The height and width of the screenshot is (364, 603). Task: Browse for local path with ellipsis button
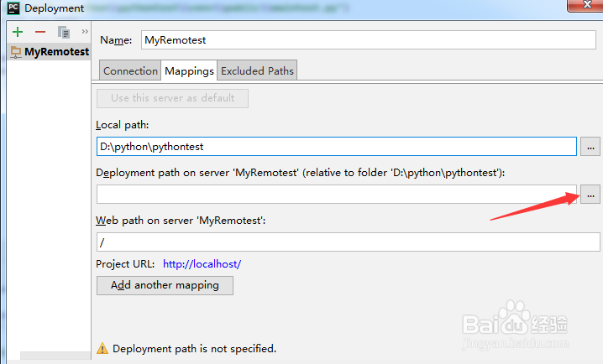[x=590, y=146]
